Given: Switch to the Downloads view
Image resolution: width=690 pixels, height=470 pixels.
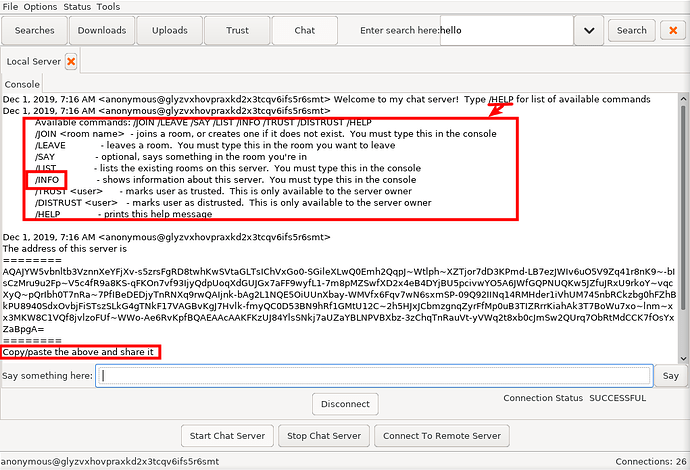Looking at the screenshot, I should click(102, 31).
